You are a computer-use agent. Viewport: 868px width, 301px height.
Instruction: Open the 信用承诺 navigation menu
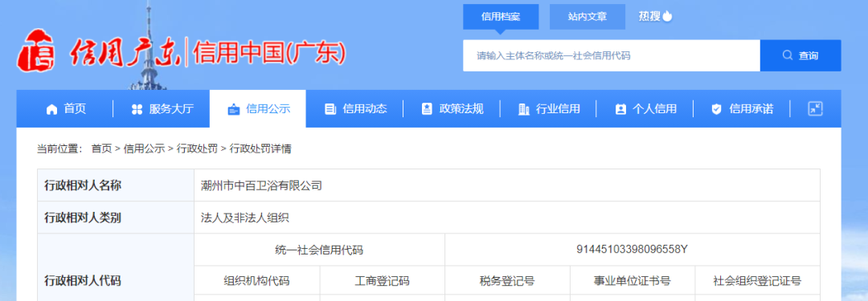tap(742, 108)
